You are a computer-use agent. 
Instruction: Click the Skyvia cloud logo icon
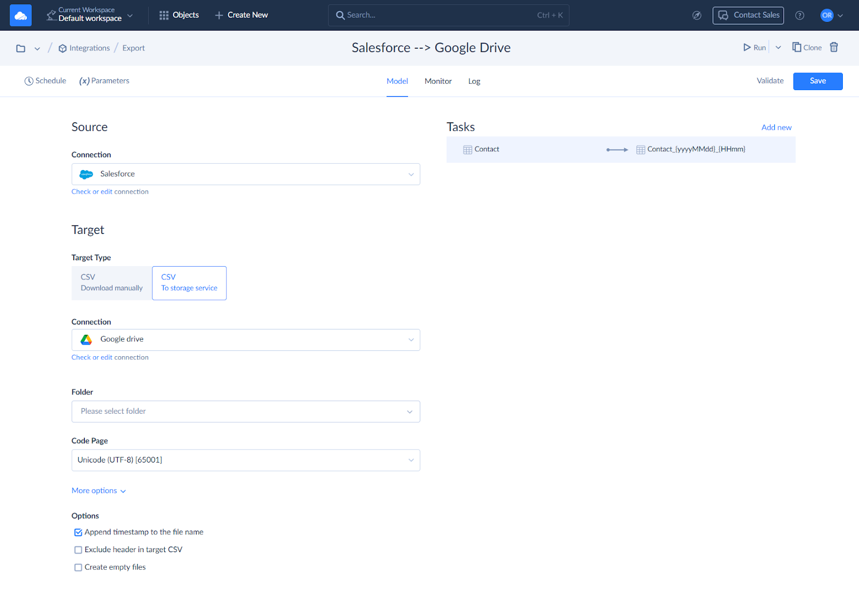click(20, 16)
